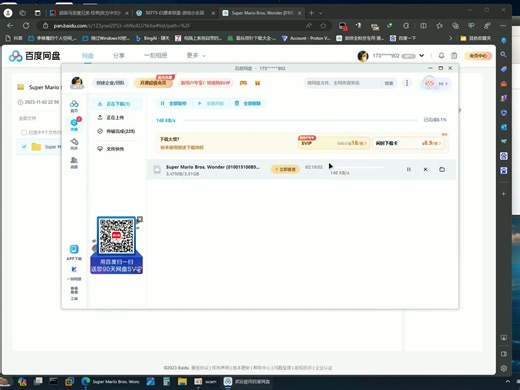This screenshot has width=520, height=390.
Task: Click the create enterprise/team button
Action: click(110, 83)
